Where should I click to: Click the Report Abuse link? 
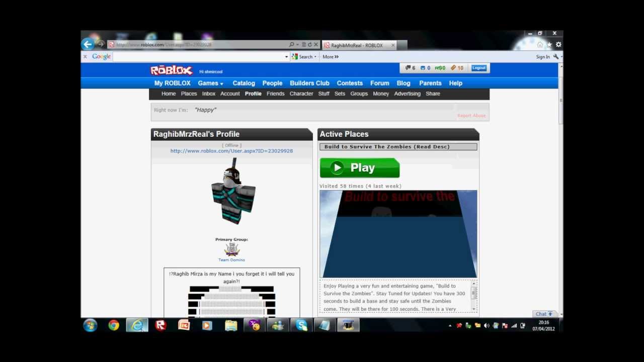coord(471,116)
